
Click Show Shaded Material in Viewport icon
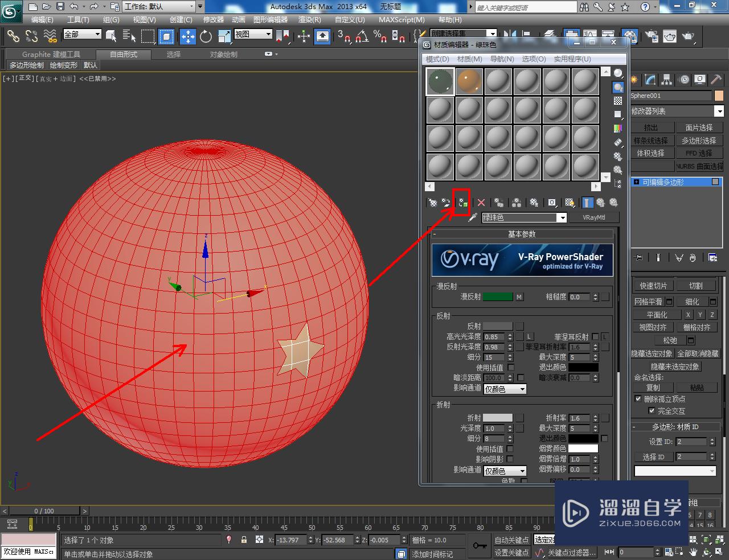(569, 203)
